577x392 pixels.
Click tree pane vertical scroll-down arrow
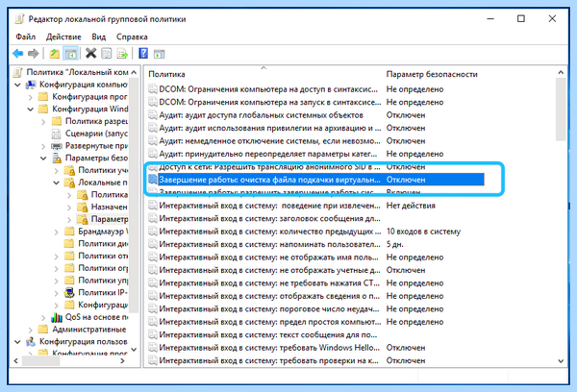pyautogui.click(x=134, y=350)
